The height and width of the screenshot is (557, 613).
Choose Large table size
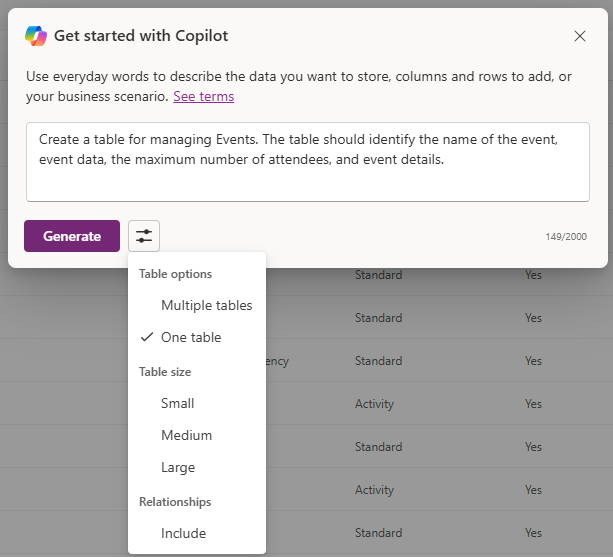click(197, 467)
